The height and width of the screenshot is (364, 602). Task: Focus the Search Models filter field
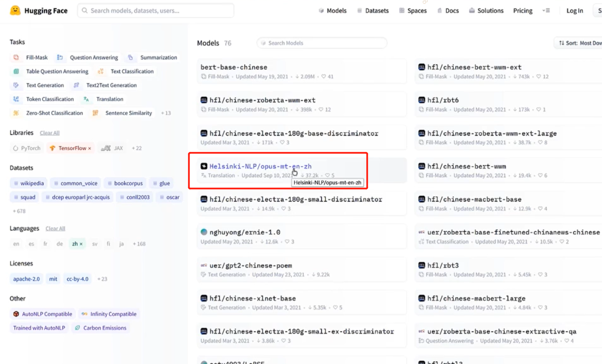click(x=322, y=43)
